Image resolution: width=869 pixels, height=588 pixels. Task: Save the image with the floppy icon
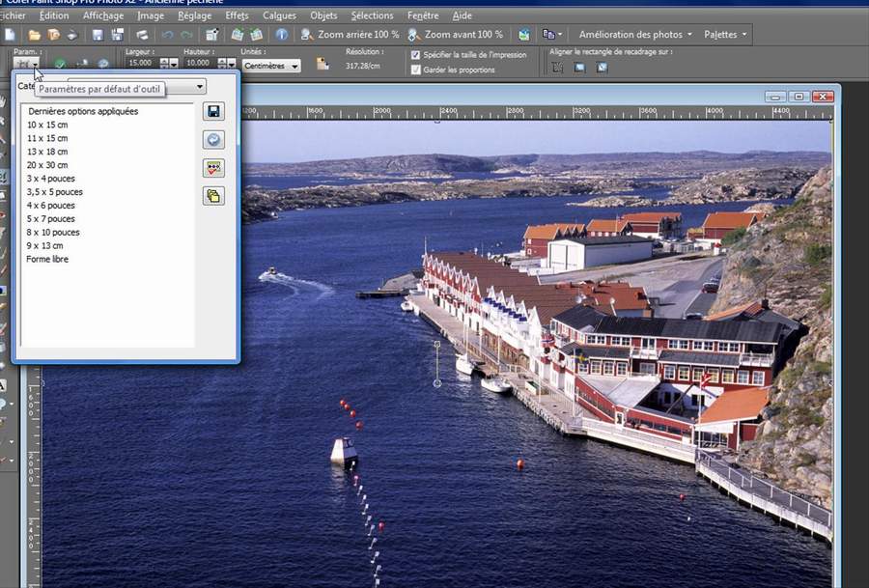point(98,35)
